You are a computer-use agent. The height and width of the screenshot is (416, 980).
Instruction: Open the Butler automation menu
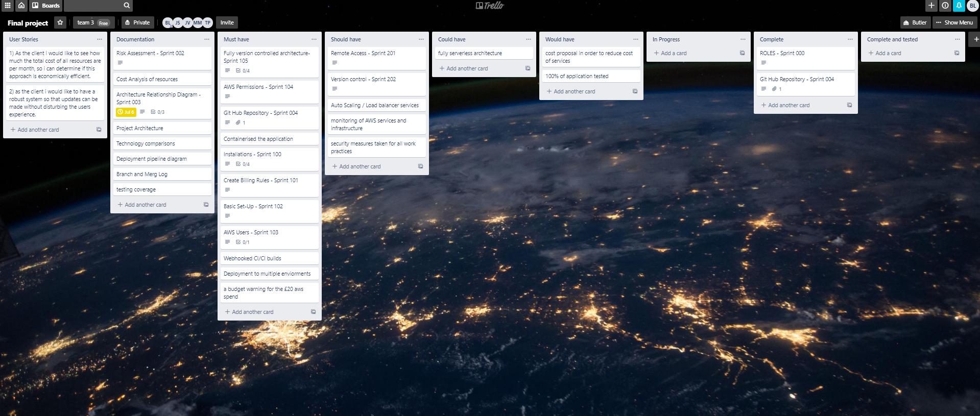click(x=915, y=22)
